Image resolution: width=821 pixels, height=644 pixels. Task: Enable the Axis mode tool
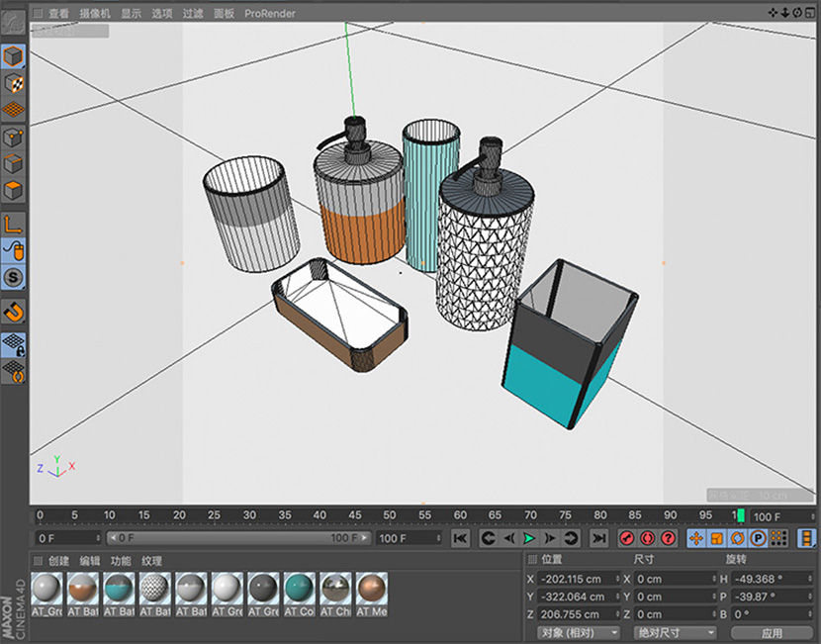point(13,225)
